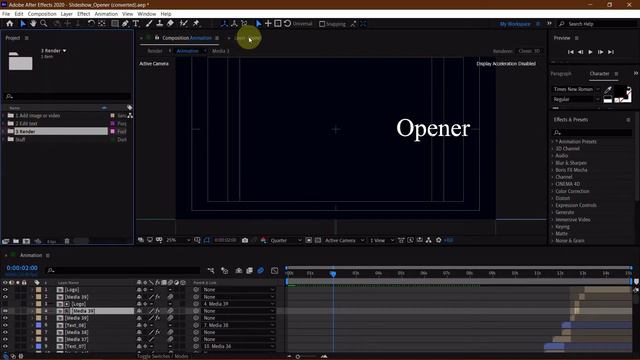Delete selected project item with trash icon
This screenshot has width=640, height=360.
point(67,241)
